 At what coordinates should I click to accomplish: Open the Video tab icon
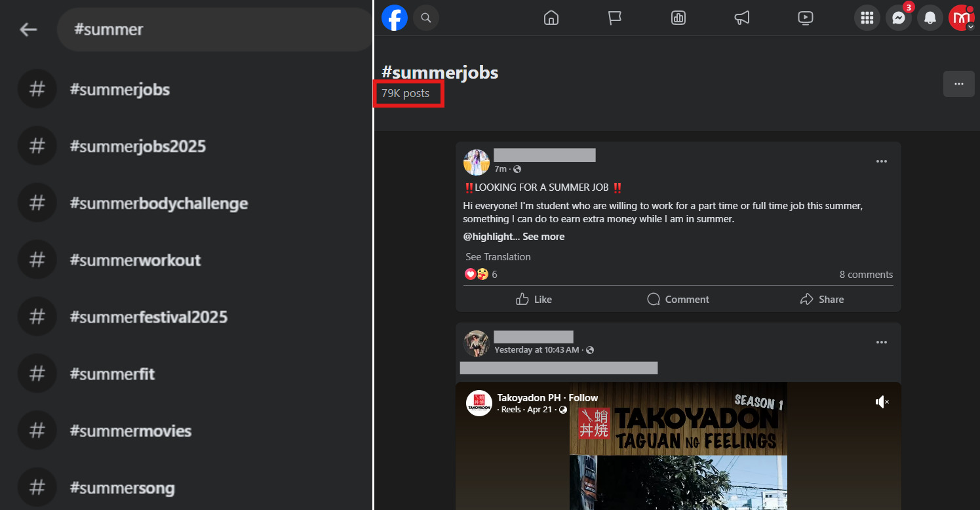click(x=806, y=18)
